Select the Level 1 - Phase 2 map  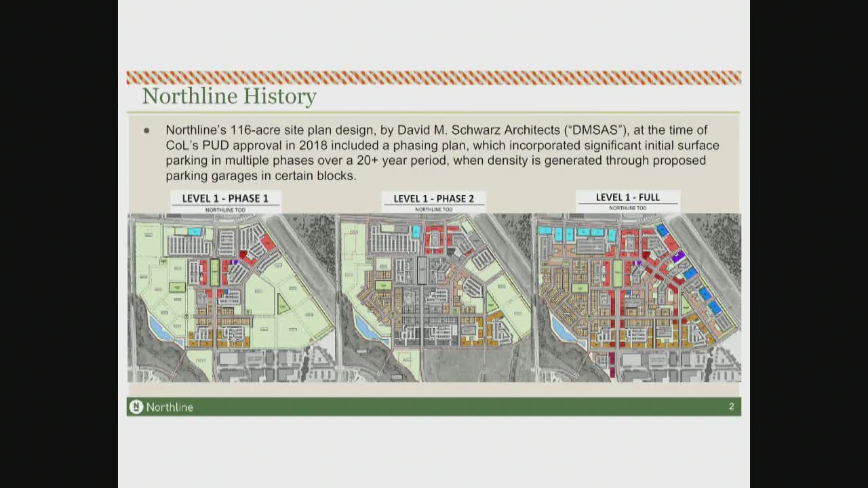click(435, 298)
